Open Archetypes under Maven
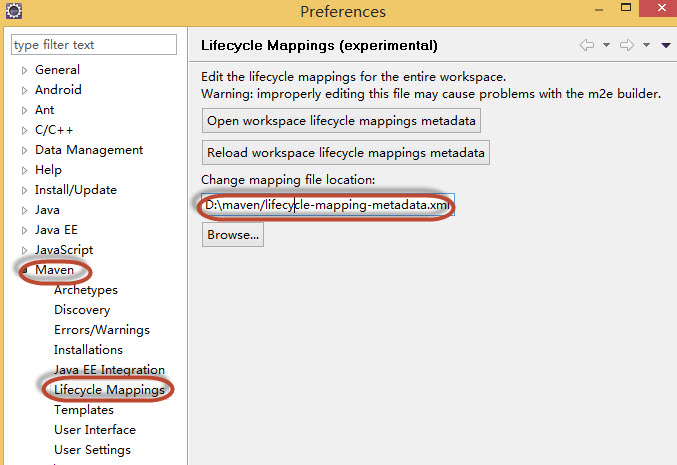Image resolution: width=677 pixels, height=465 pixels. [x=85, y=290]
